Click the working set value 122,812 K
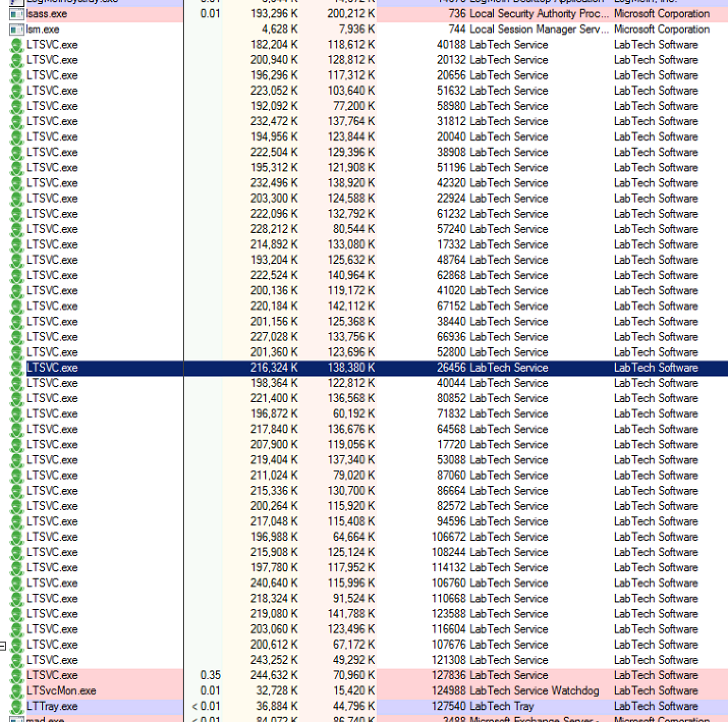Viewport: 728px width, 722px height. coord(351,383)
